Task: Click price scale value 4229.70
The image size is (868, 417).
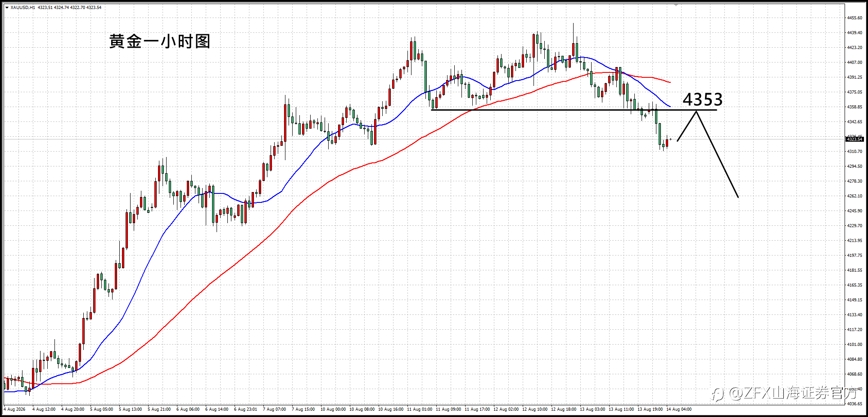Action: coord(854,226)
